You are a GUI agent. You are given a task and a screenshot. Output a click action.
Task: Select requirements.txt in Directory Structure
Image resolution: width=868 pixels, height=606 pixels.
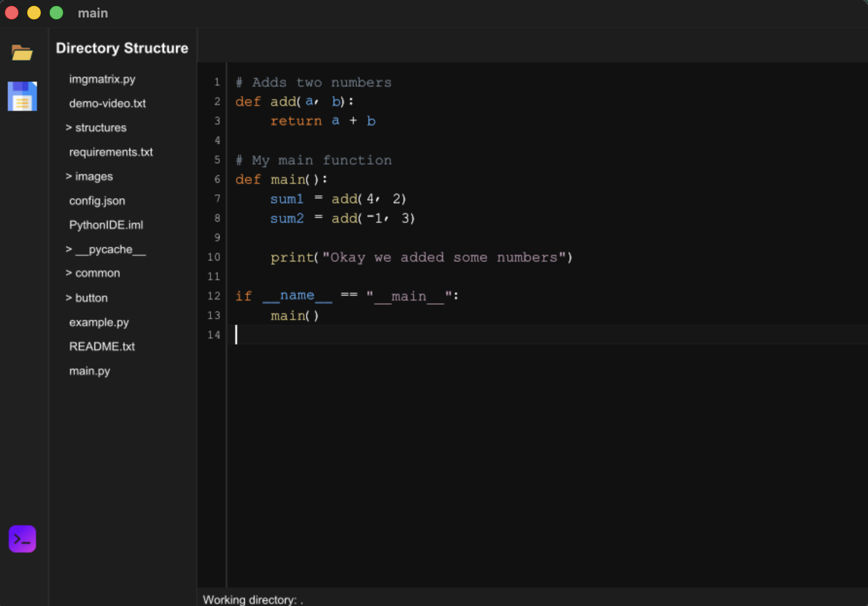coord(111,152)
